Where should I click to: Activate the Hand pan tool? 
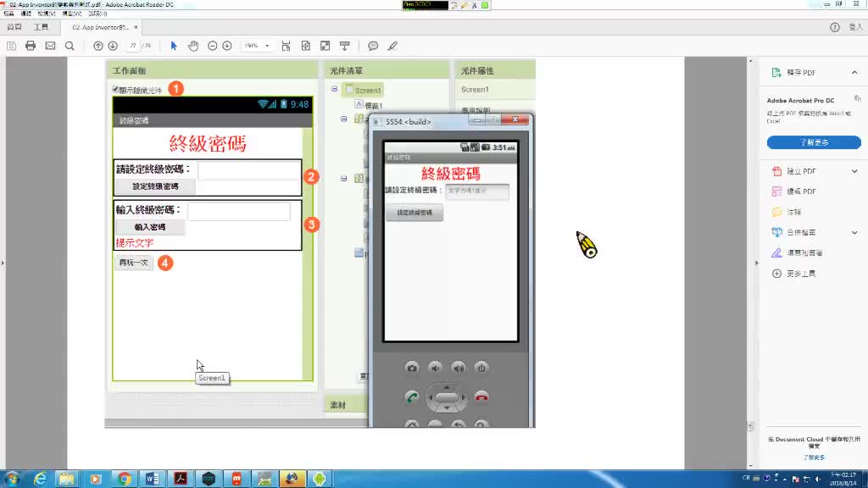point(193,46)
